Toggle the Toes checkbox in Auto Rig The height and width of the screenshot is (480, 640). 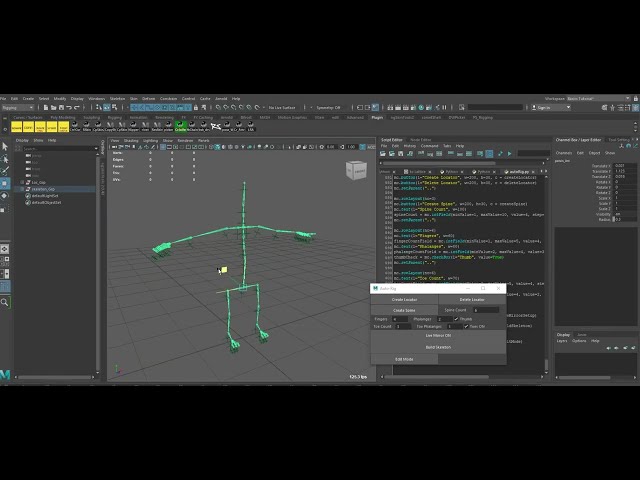pos(466,327)
